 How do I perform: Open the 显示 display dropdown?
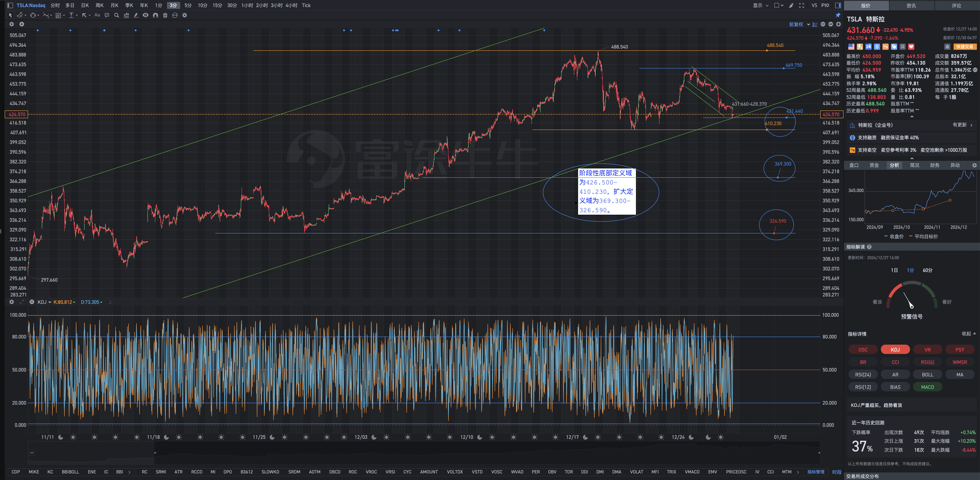[x=761, y=5]
